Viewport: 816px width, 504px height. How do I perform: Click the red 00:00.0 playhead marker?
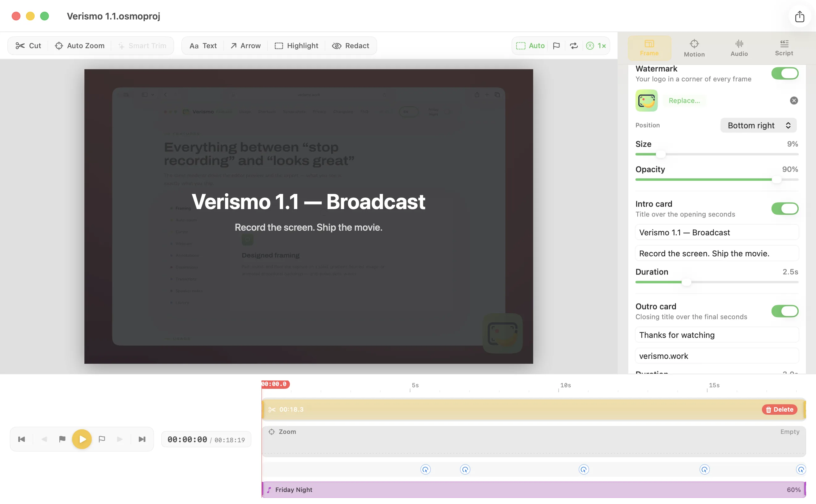275,384
